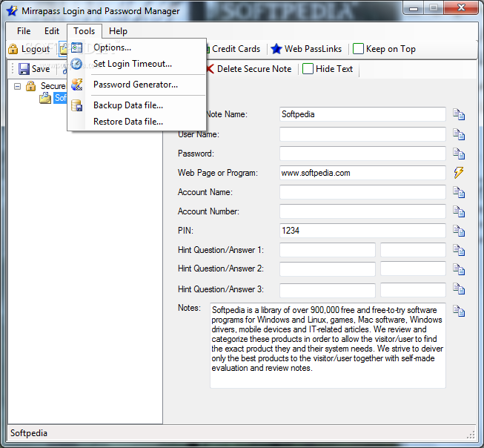
Task: Open the Web PassLinks label
Action: [313, 49]
